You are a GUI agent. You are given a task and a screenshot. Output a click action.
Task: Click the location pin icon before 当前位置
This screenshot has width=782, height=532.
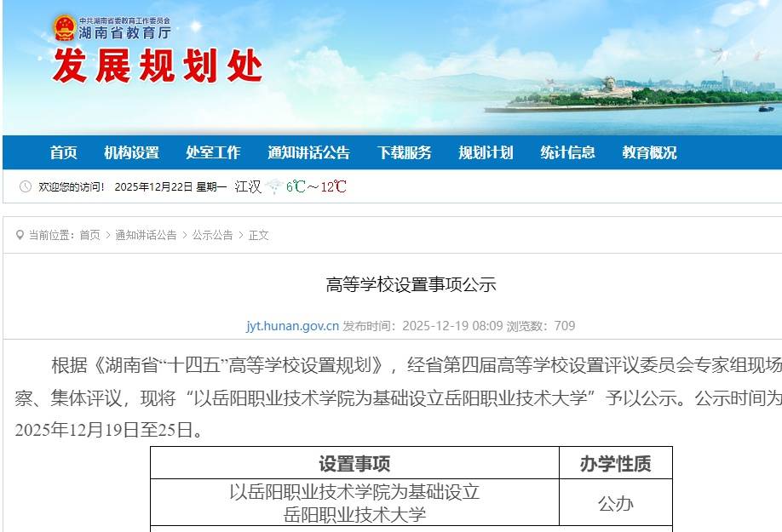click(x=20, y=235)
